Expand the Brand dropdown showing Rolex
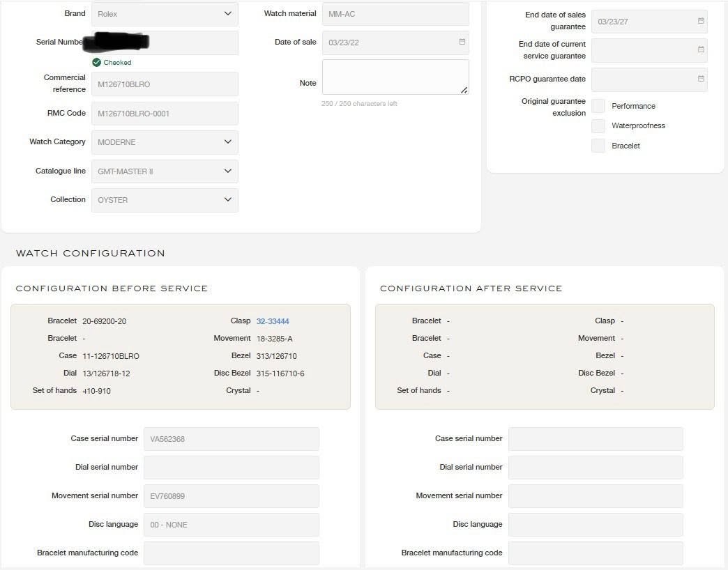 coord(165,14)
